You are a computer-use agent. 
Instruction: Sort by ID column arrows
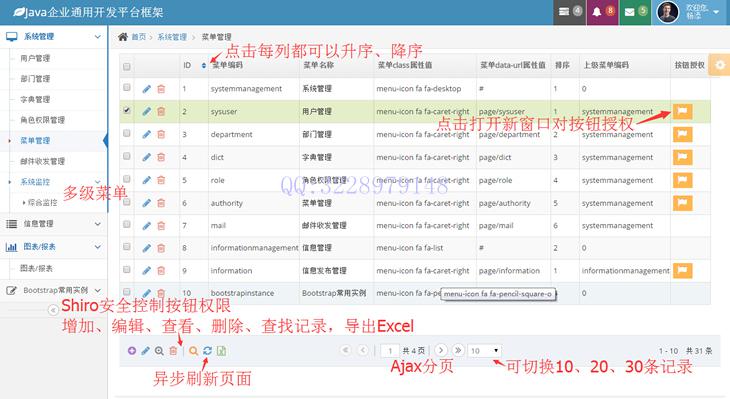coord(203,66)
